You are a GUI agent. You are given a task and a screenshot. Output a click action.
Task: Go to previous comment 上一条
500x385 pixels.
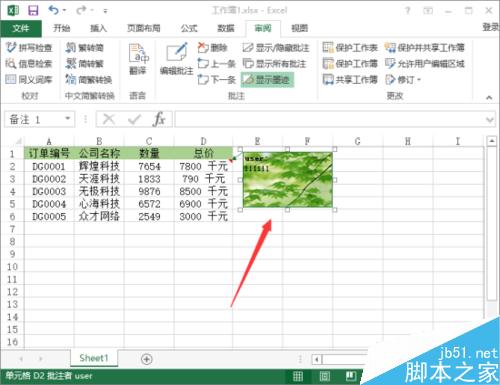(x=217, y=63)
